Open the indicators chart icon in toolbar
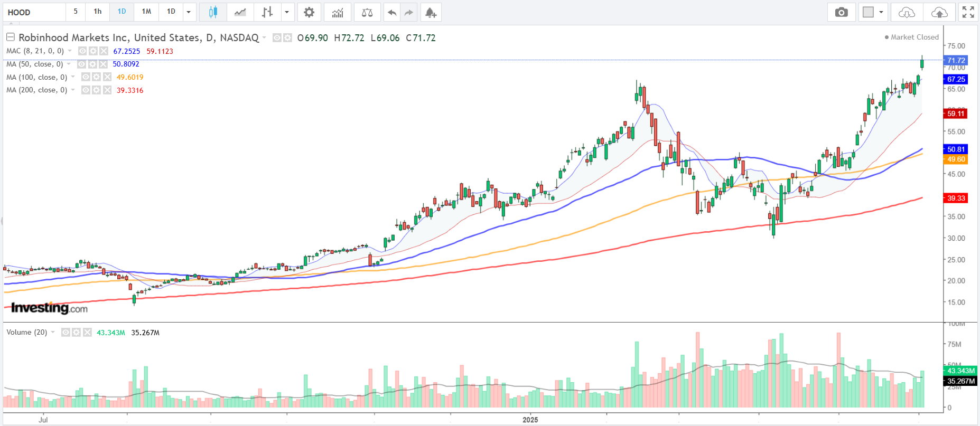Image resolution: width=980 pixels, height=426 pixels. click(x=338, y=12)
